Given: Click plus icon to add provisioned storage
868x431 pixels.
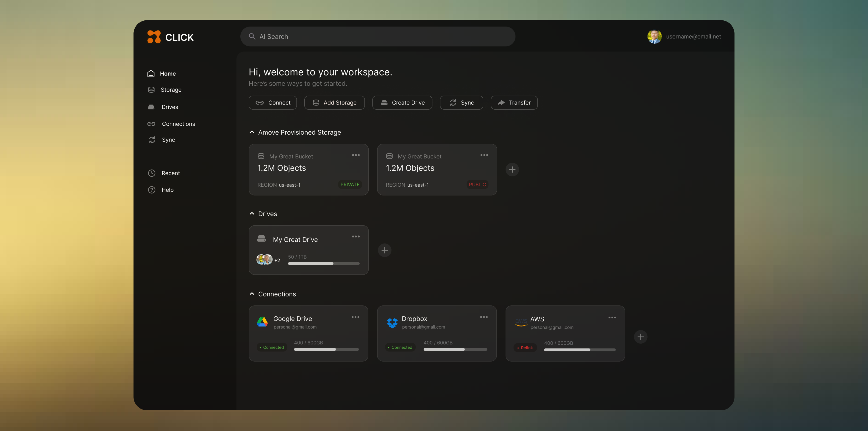Looking at the screenshot, I should (512, 170).
